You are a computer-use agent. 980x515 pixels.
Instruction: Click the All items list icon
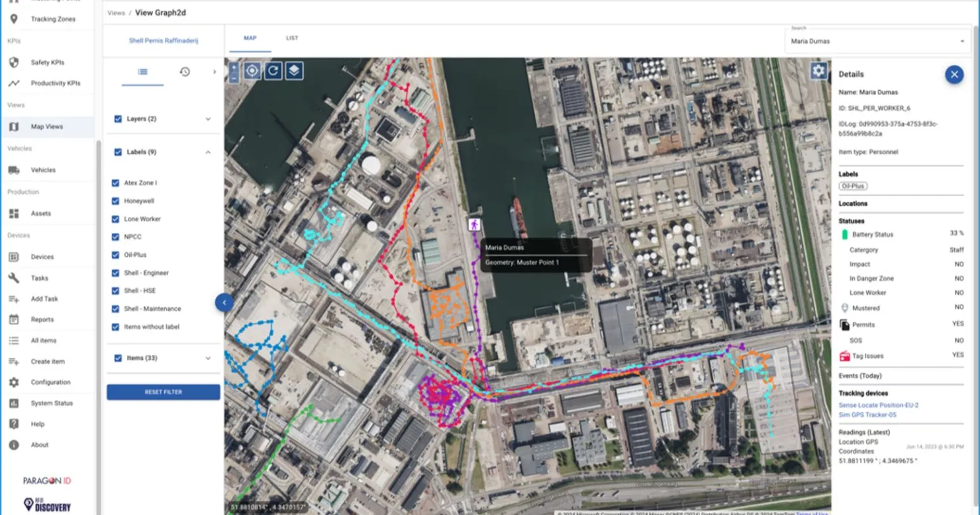point(14,340)
